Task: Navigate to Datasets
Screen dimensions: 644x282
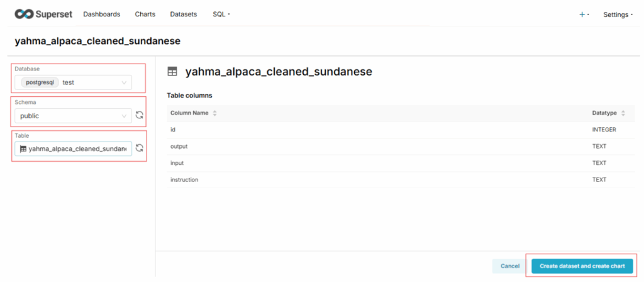Action: tap(183, 14)
